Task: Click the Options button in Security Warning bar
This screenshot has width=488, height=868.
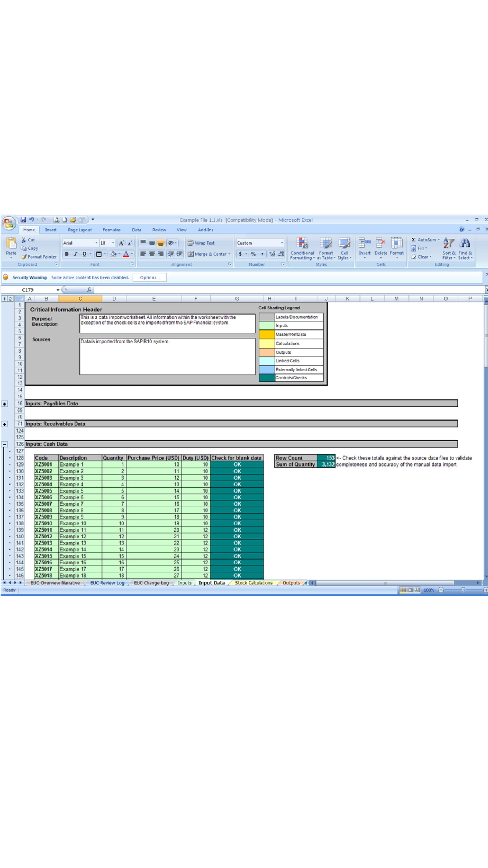Action: [x=149, y=277]
